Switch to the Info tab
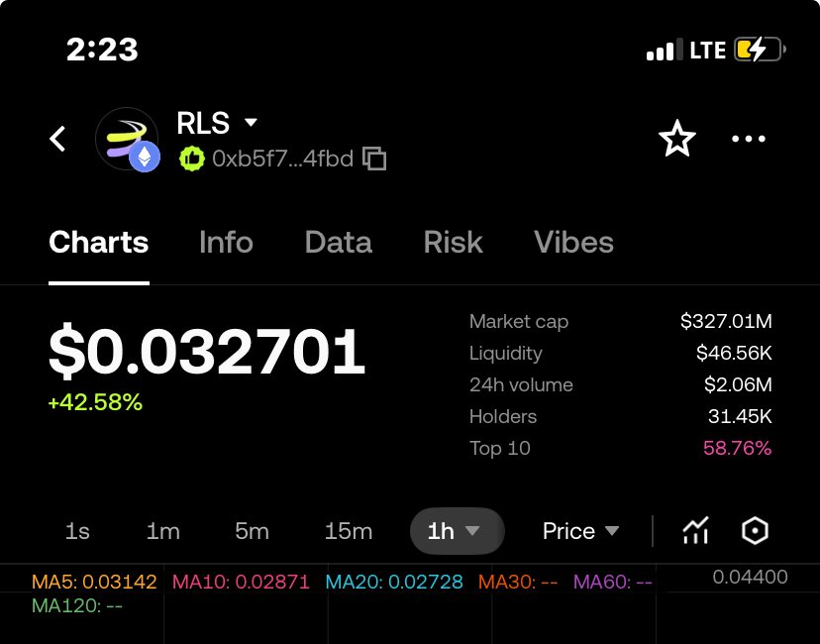The height and width of the screenshot is (644, 820). point(226,242)
